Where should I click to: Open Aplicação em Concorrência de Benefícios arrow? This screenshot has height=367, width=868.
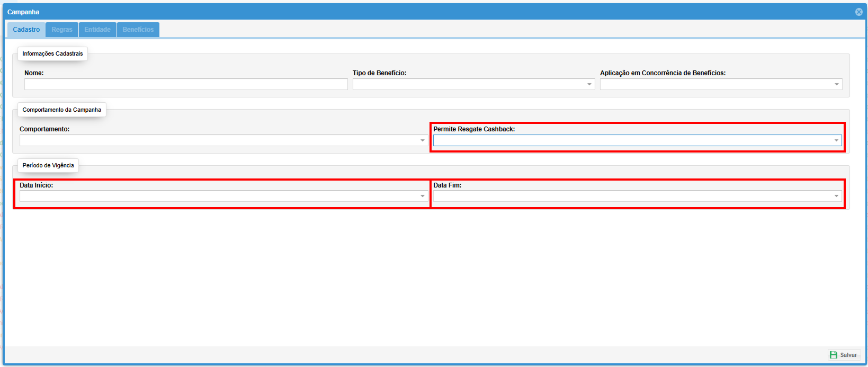pyautogui.click(x=836, y=84)
